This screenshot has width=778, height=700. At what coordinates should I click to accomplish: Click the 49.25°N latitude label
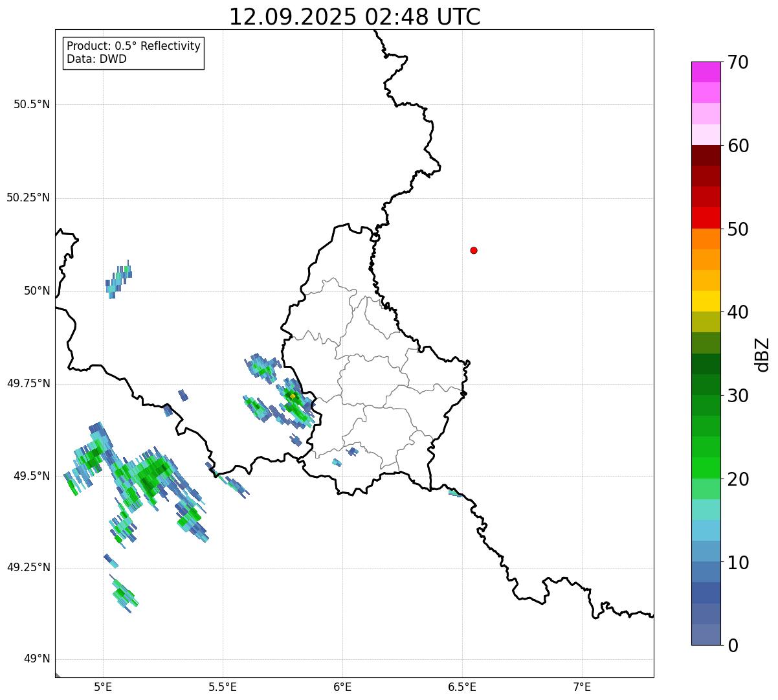[28, 567]
